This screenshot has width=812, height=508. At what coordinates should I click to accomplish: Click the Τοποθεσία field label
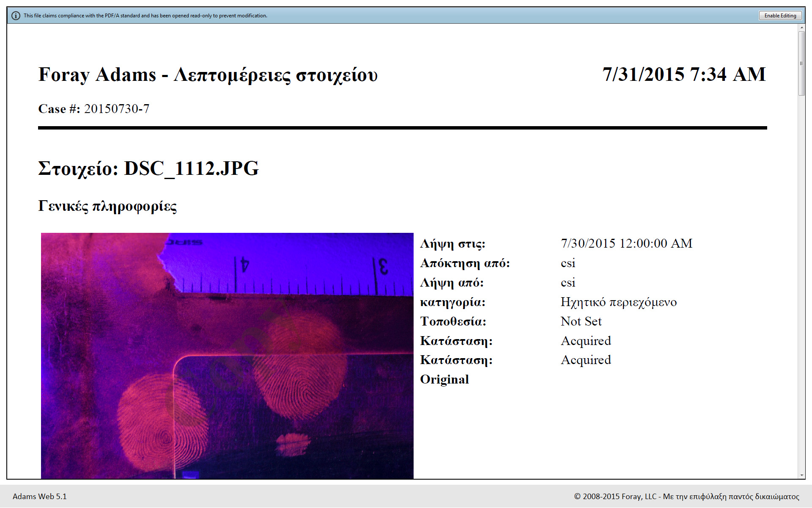point(453,321)
